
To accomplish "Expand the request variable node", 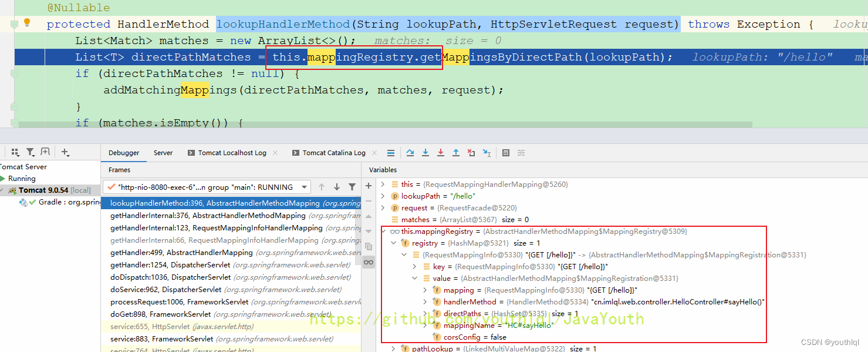I will pyautogui.click(x=383, y=208).
